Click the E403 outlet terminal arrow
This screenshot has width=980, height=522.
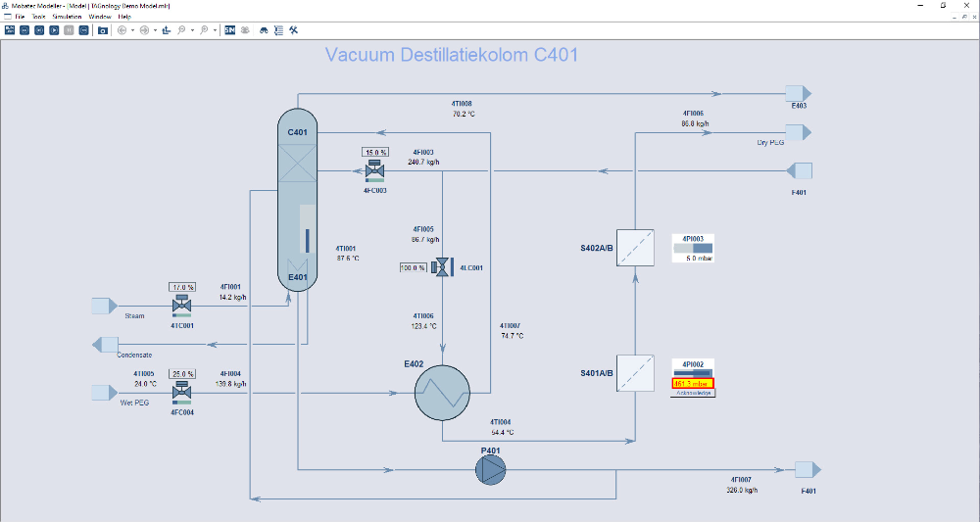tap(798, 94)
